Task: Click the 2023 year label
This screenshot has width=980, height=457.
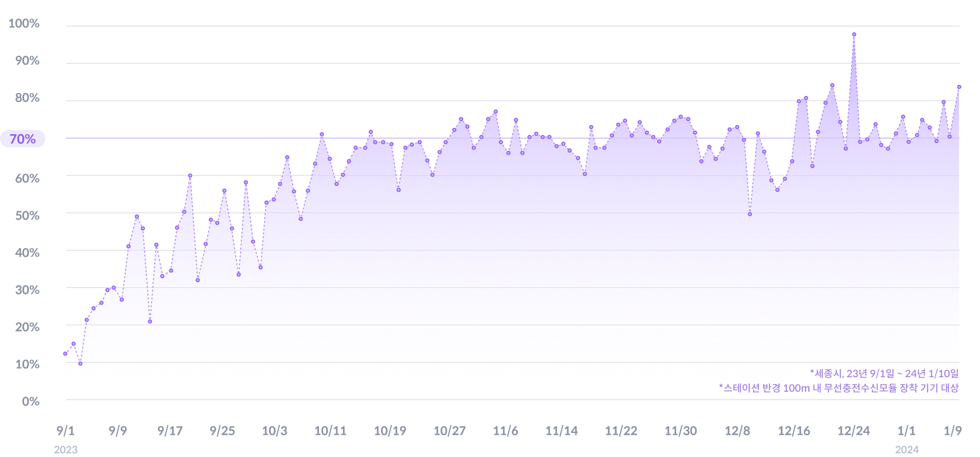Action: pyautogui.click(x=66, y=450)
